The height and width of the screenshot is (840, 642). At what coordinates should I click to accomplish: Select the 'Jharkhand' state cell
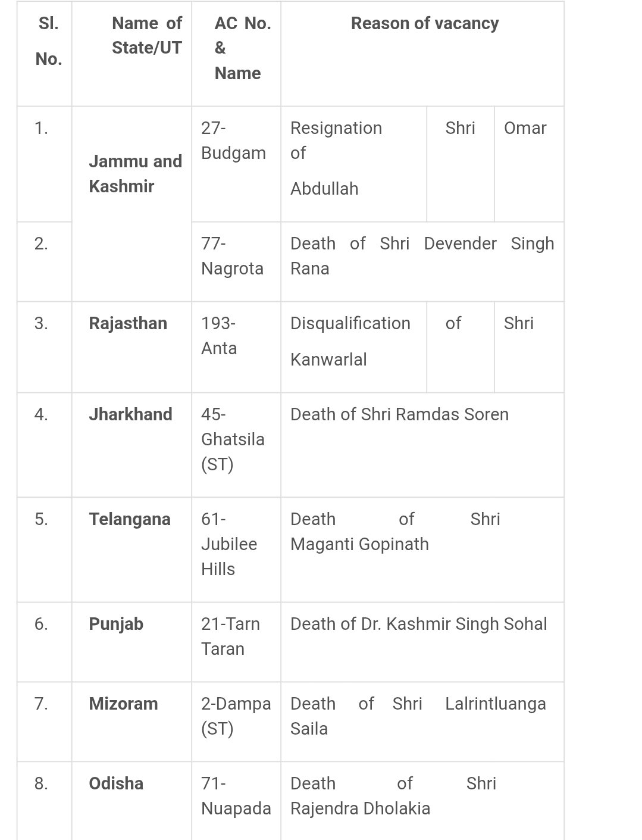(x=130, y=414)
